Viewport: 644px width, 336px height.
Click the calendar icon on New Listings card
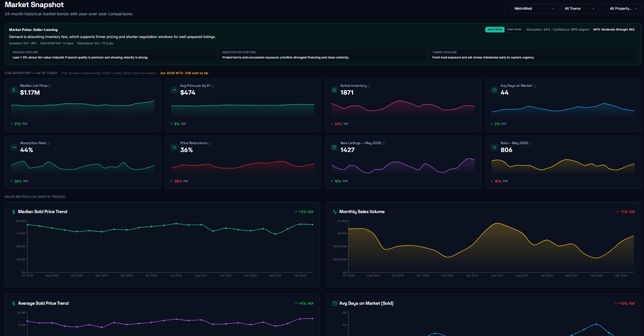(x=334, y=147)
